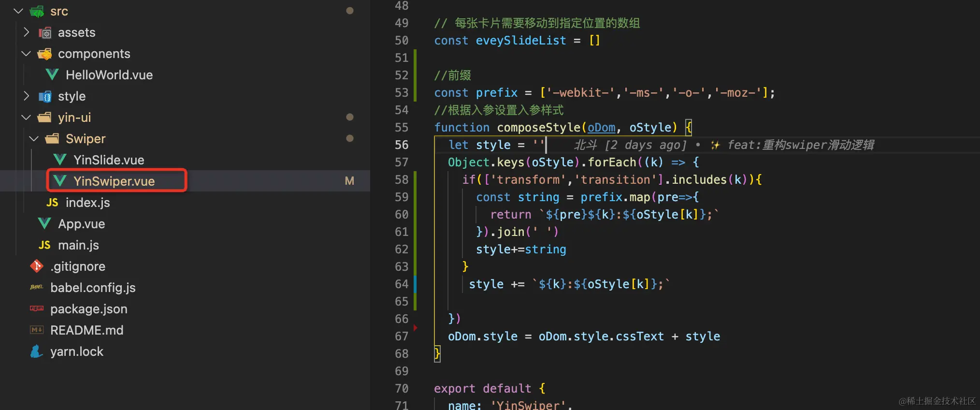Click the oDom parameter in composeStyle
The width and height of the screenshot is (980, 410).
click(x=601, y=127)
